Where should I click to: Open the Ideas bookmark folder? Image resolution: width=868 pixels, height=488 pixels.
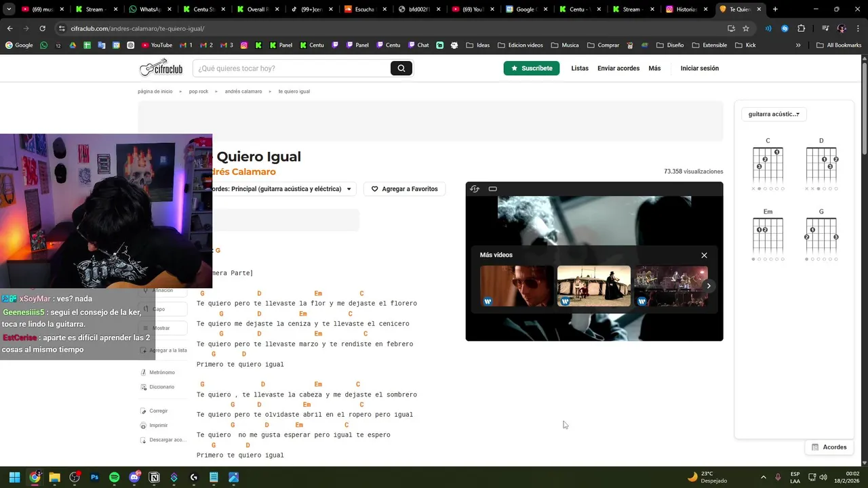coord(477,45)
